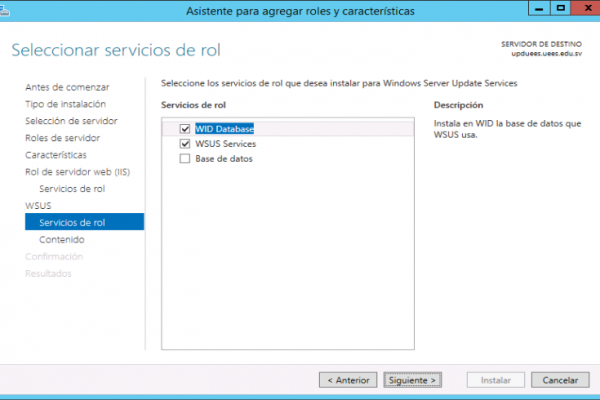Click the Siguiente button
Screen dimensions: 600x400
pos(412,380)
